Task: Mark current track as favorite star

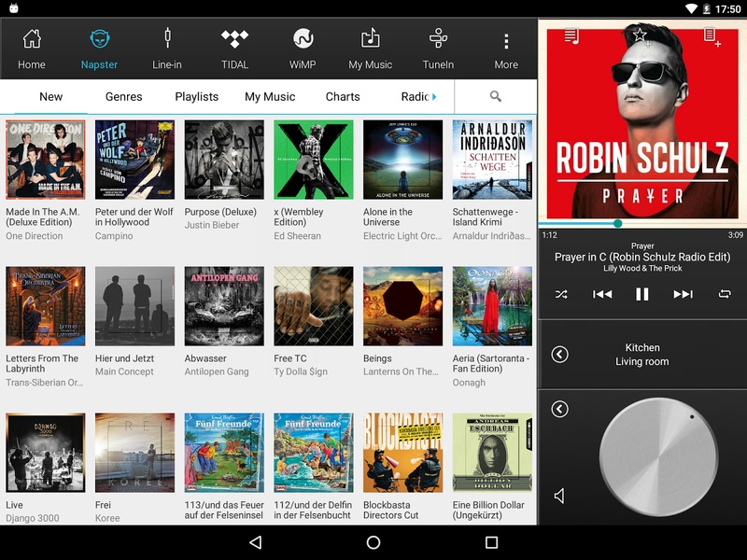Action: click(x=640, y=35)
